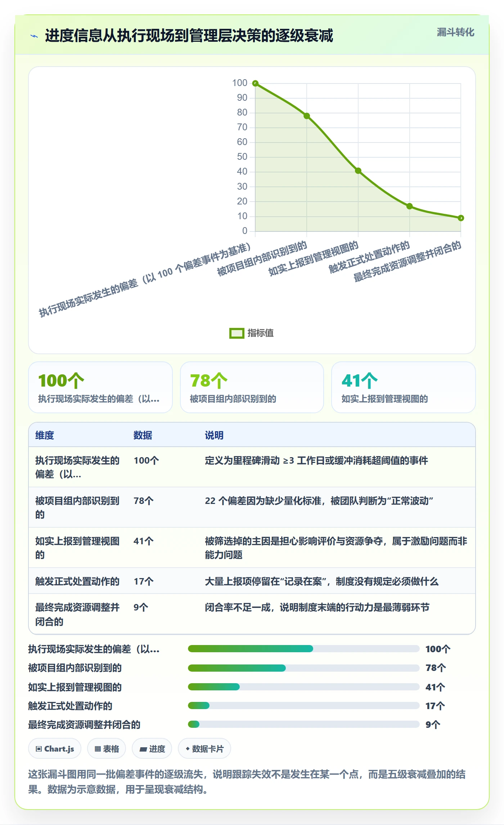Click the chart data point at 78
The image size is (504, 825).
tap(307, 116)
